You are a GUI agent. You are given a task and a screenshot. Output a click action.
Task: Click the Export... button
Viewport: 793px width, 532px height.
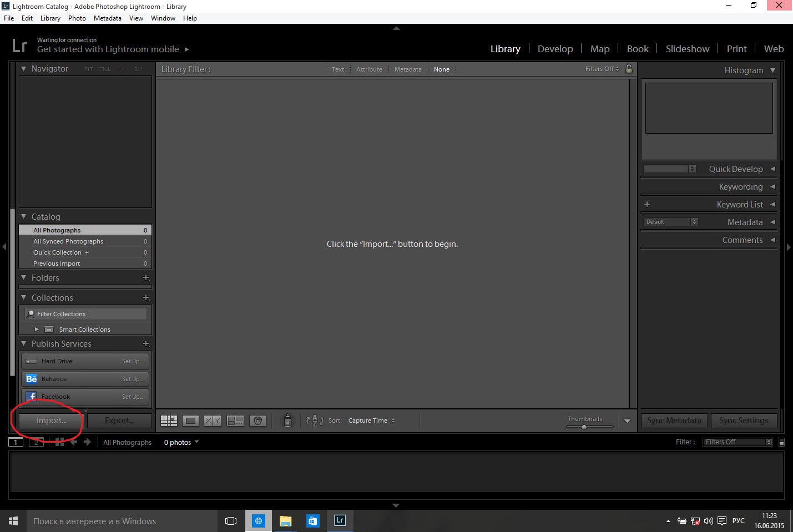tap(119, 420)
